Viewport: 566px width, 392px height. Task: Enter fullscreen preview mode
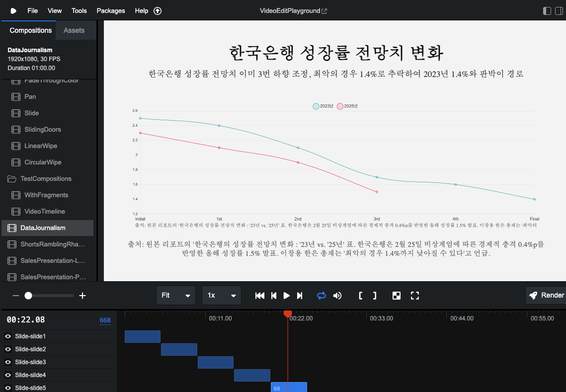pos(415,296)
